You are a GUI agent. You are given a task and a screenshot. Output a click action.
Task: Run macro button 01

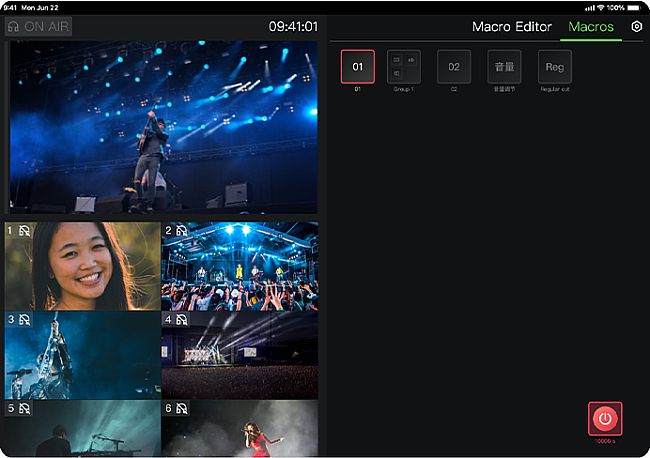(x=358, y=67)
